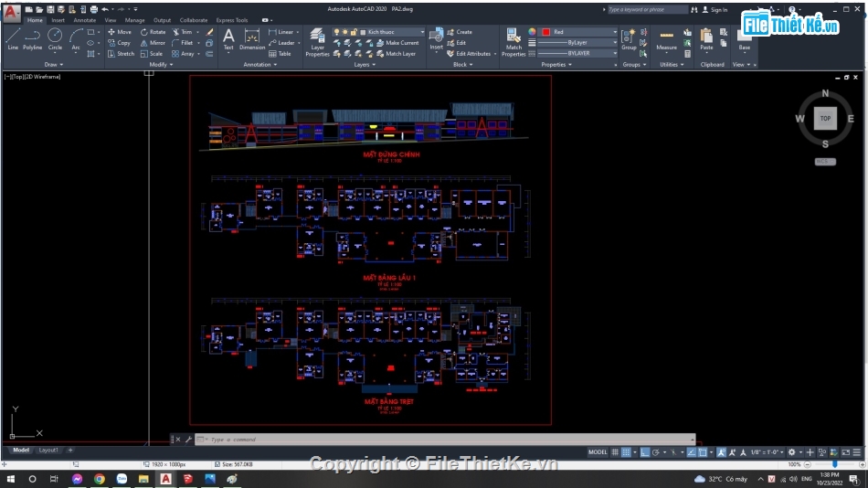Pick the Arc tool
The width and height of the screenshot is (868, 488).
pos(76,39)
